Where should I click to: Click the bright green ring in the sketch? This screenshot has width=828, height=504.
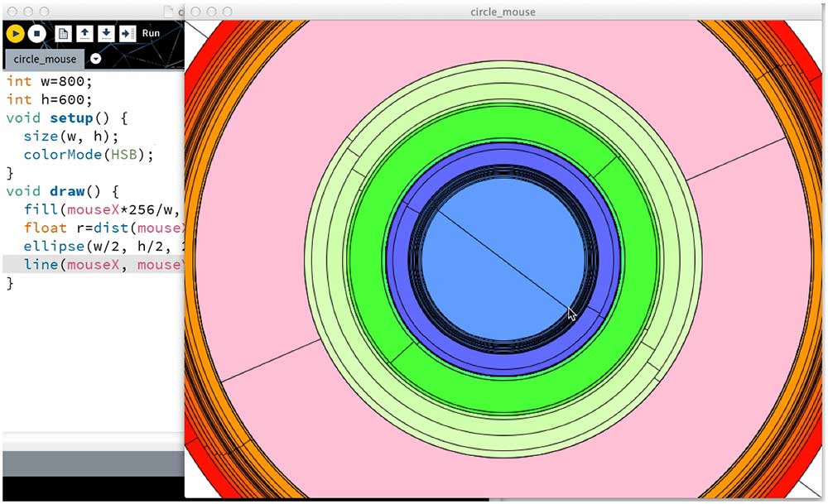click(x=503, y=124)
